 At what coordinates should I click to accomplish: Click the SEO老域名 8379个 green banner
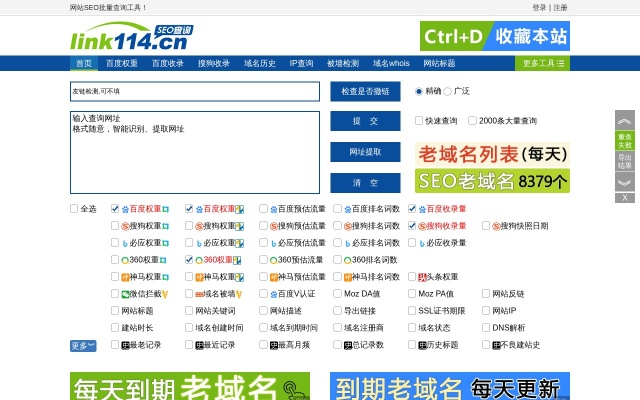pos(492,181)
